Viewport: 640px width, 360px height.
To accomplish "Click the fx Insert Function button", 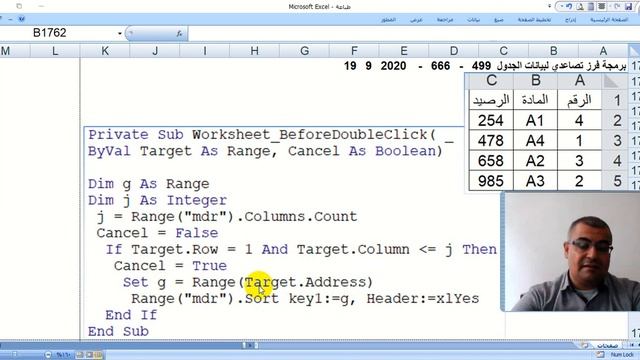I will 179,33.
